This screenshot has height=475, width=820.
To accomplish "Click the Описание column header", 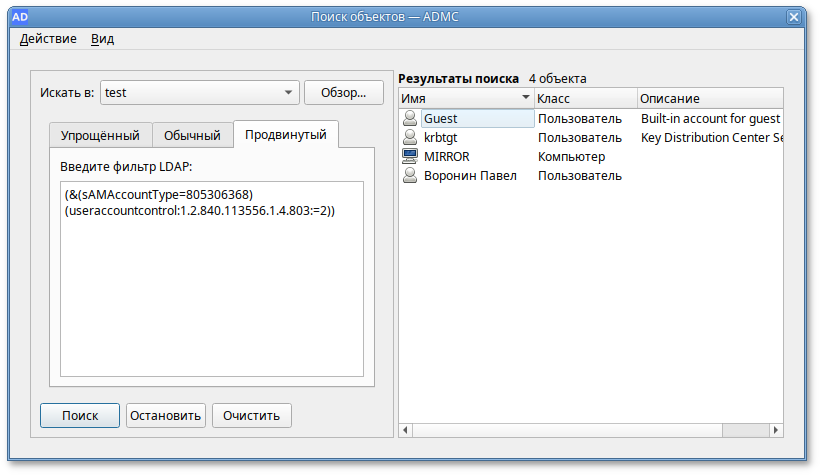I will pyautogui.click(x=708, y=98).
